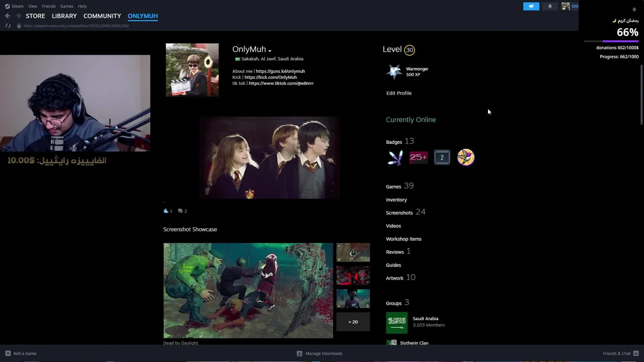Open the years of service 2 badge
Screen dimensions: 644x362
[x=442, y=157]
